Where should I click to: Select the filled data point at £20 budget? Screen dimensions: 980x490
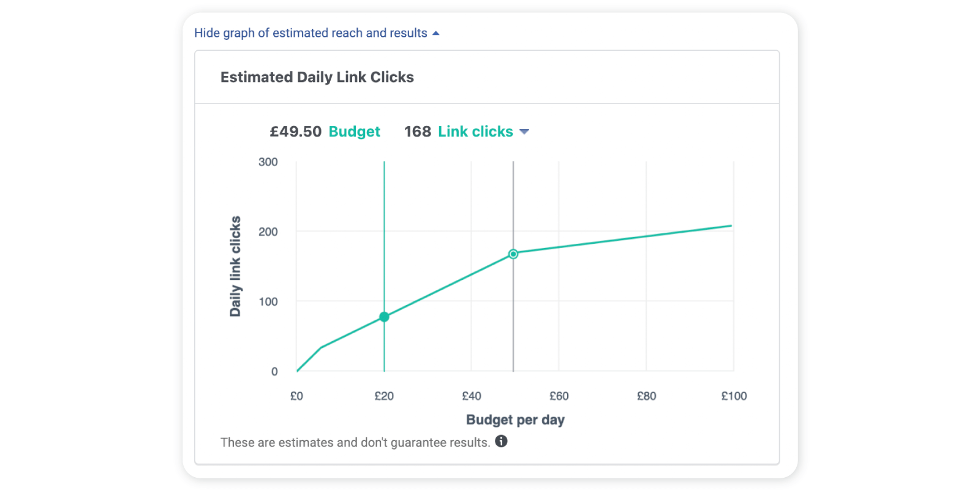[384, 317]
